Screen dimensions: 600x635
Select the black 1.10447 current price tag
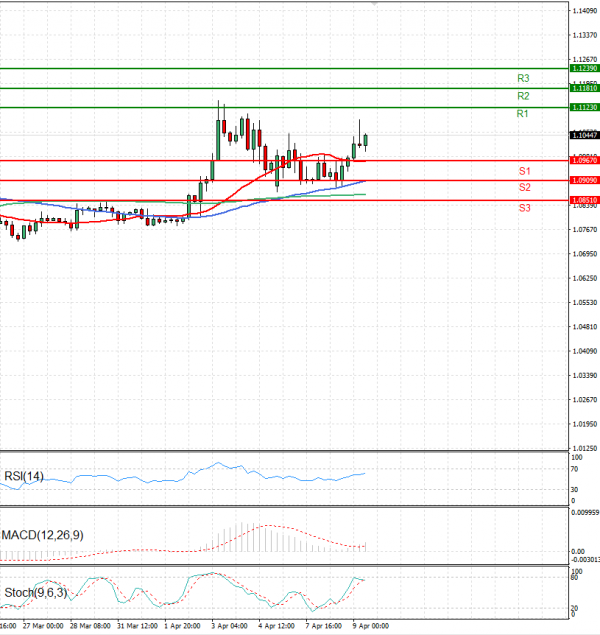coord(584,135)
